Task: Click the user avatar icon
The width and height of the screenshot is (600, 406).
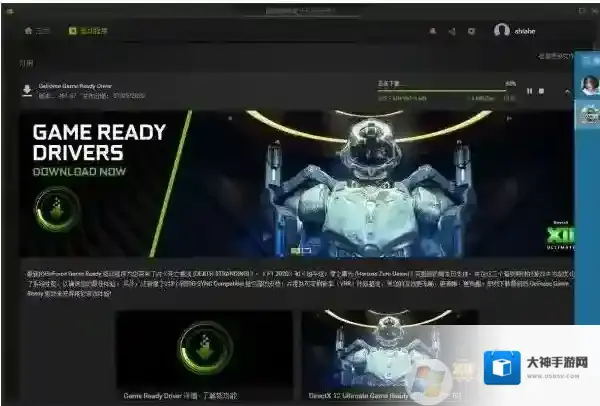Action: (502, 31)
